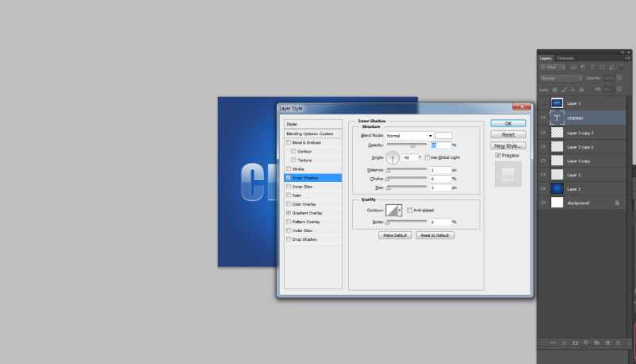Click the lock icon on Background layer
Image resolution: width=636 pixels, height=364 pixels.
pos(617,203)
